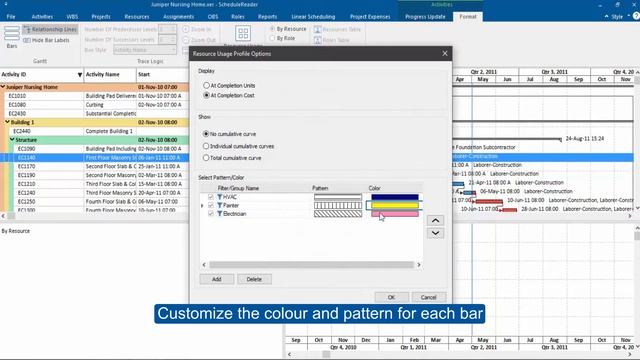Viewport: 640px width, 360px height.
Task: Open the Project Expenses tab
Action: (370, 17)
